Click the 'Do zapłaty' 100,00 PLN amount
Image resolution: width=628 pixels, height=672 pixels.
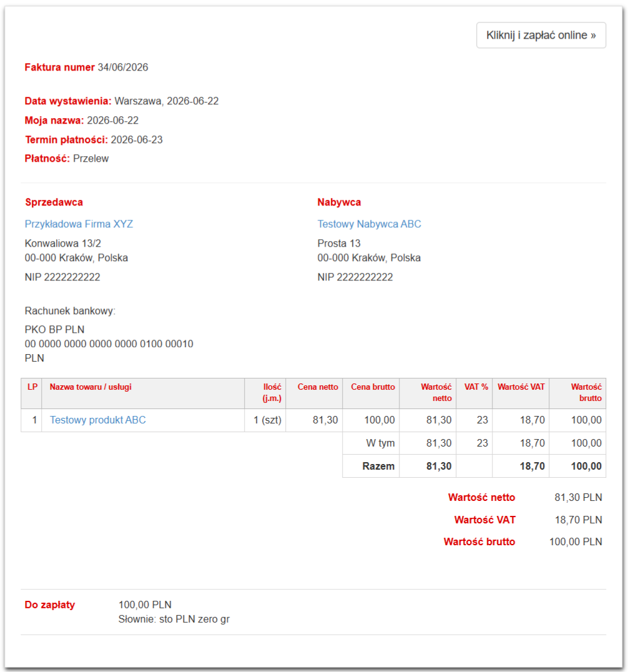(x=145, y=605)
